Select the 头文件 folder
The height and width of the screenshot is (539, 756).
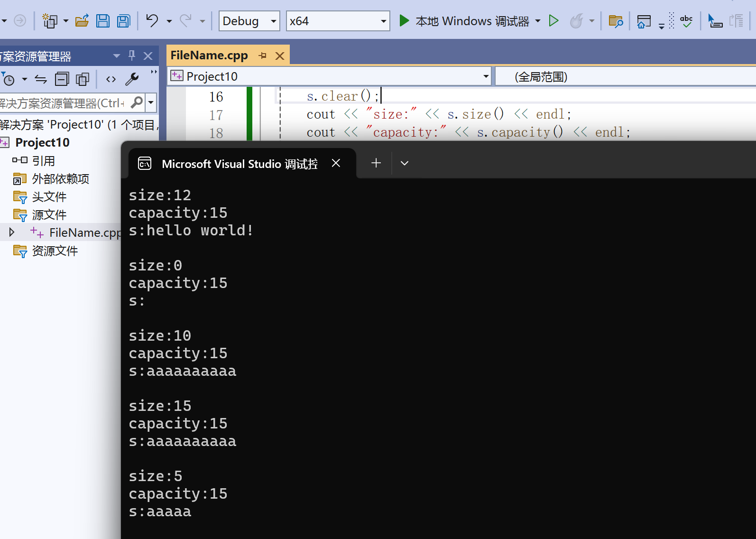click(x=49, y=197)
